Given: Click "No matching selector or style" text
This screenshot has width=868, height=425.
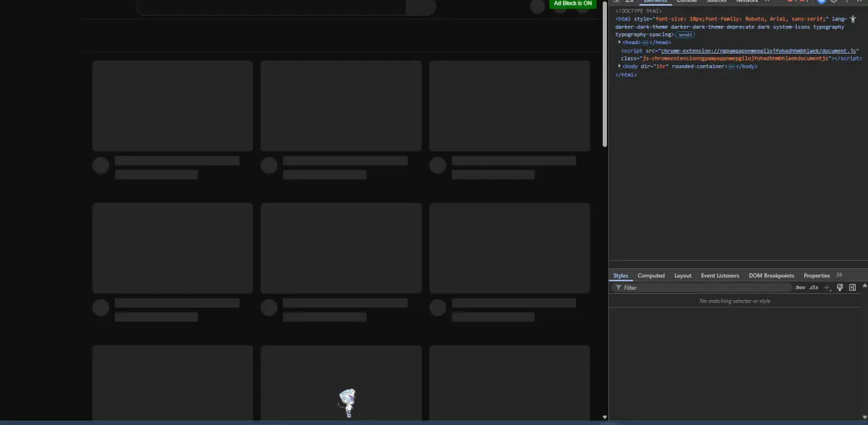Looking at the screenshot, I should 734,301.
